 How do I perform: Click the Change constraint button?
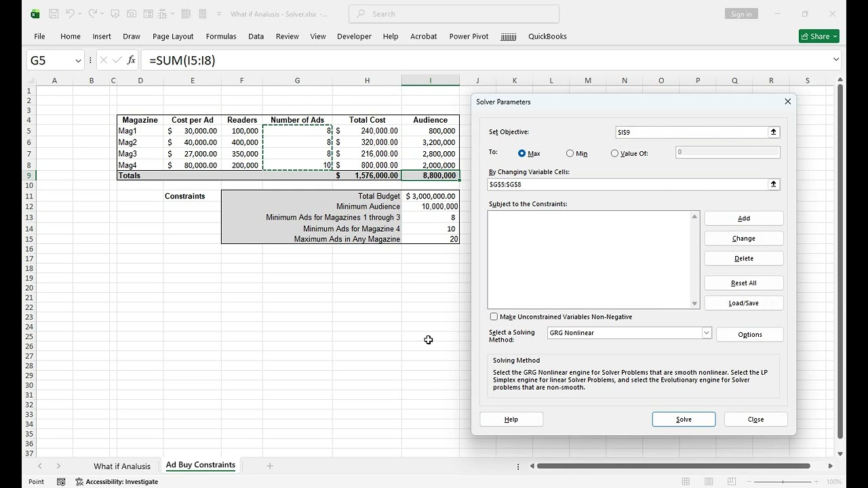[x=744, y=239]
